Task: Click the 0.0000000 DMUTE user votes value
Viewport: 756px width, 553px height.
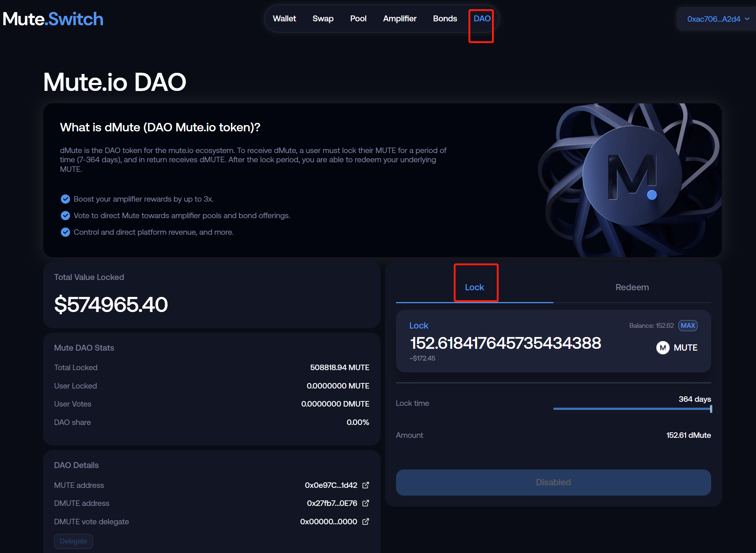Action: point(335,404)
